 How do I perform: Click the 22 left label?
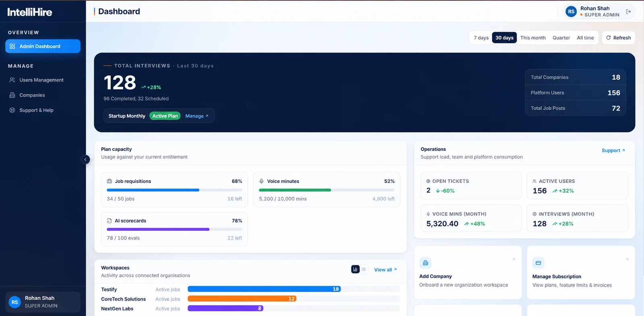[235, 238]
